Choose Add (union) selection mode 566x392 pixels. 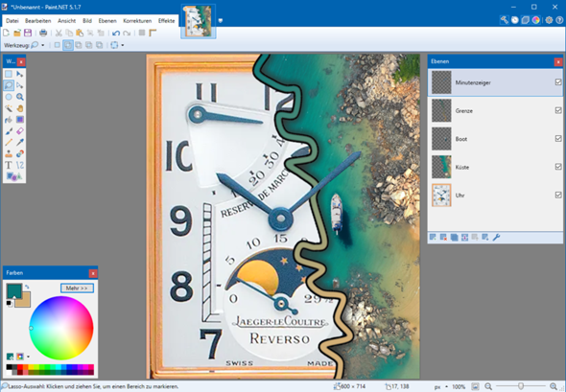pos(67,45)
